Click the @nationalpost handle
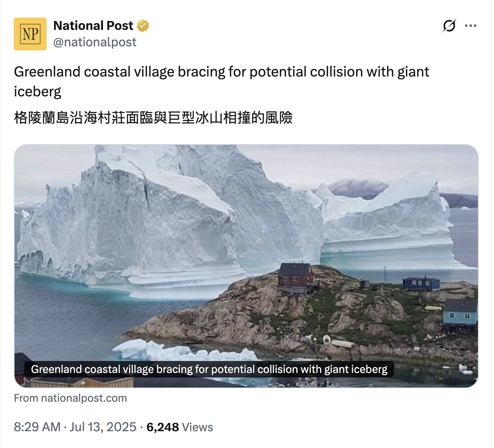This screenshot has height=448, width=494. (95, 42)
